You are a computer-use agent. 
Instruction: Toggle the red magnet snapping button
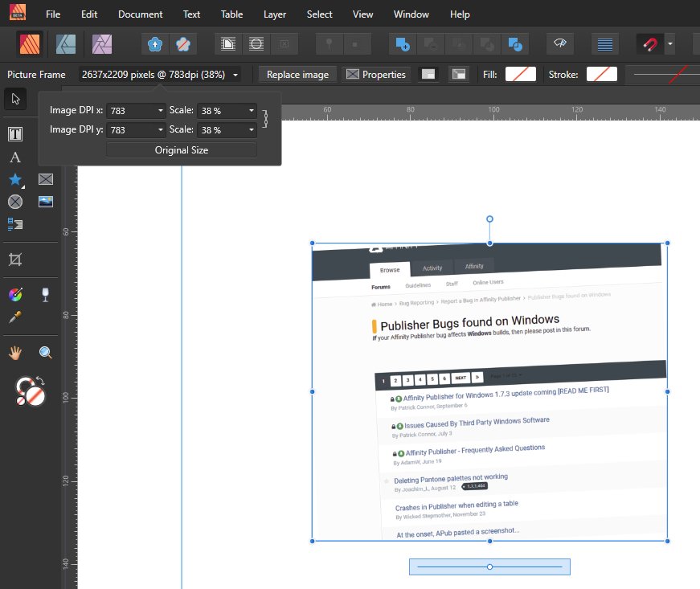(650, 44)
